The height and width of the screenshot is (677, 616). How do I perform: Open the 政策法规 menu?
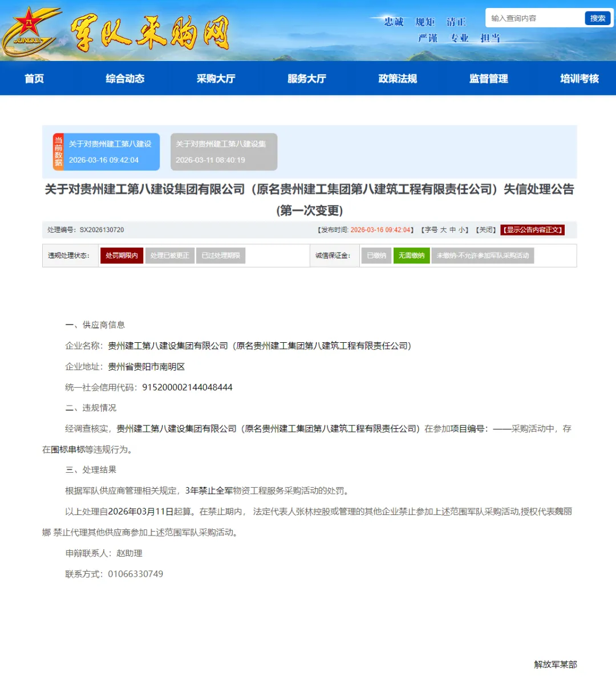(x=398, y=79)
